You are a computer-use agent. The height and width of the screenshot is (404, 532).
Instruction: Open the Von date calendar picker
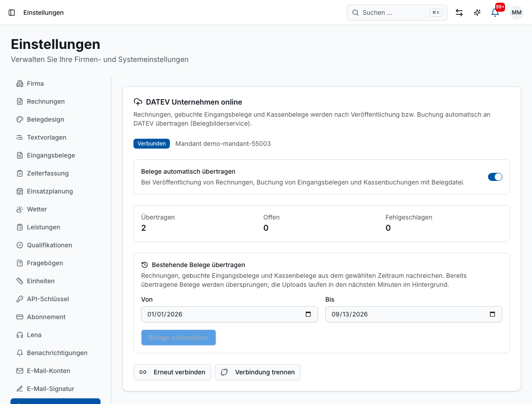point(308,314)
